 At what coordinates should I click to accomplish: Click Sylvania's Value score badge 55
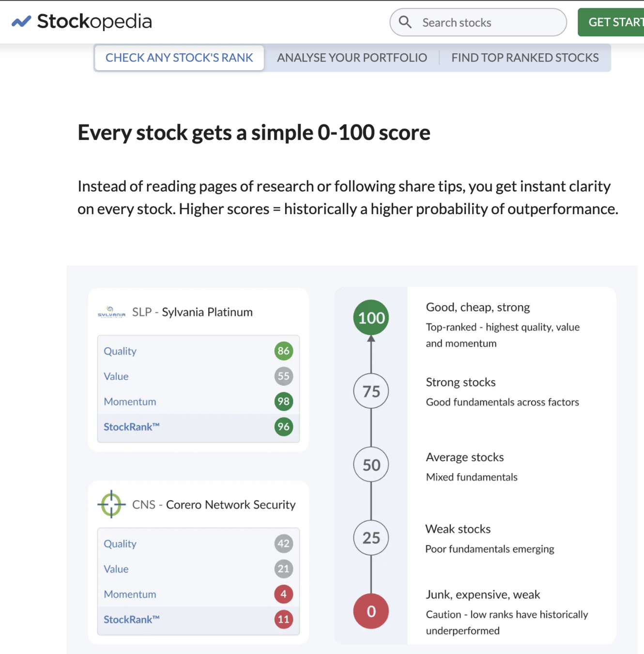tap(284, 376)
